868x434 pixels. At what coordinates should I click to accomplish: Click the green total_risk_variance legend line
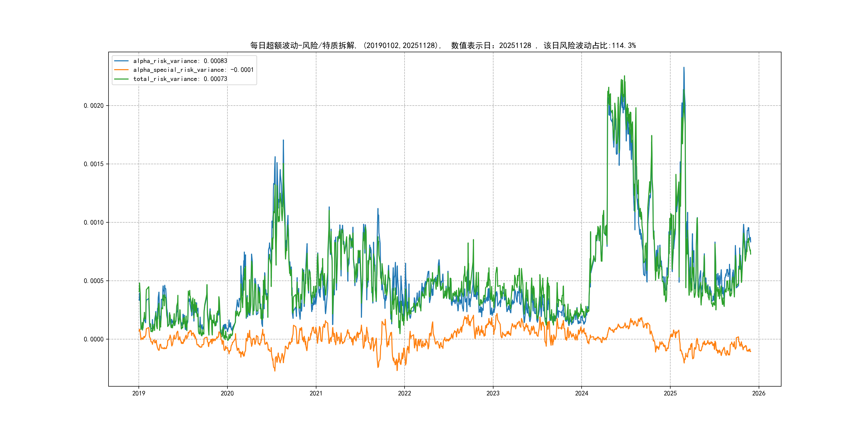pyautogui.click(x=121, y=79)
